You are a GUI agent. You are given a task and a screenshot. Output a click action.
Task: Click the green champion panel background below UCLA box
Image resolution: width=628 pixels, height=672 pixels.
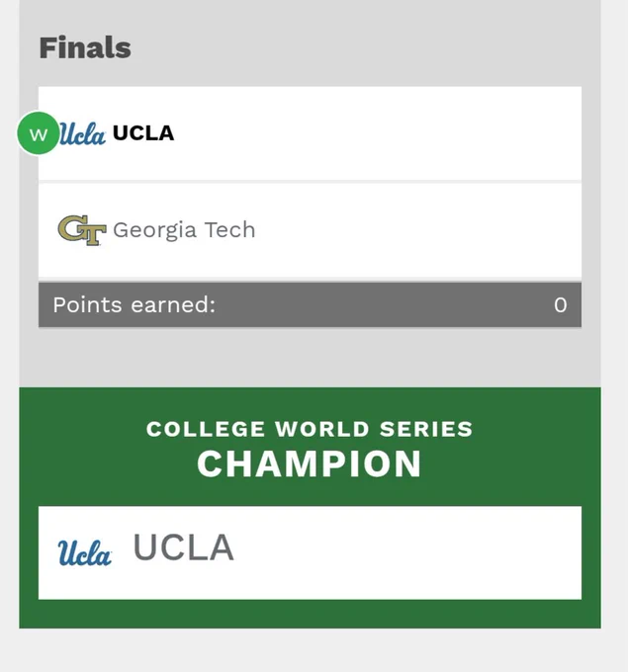click(x=311, y=614)
